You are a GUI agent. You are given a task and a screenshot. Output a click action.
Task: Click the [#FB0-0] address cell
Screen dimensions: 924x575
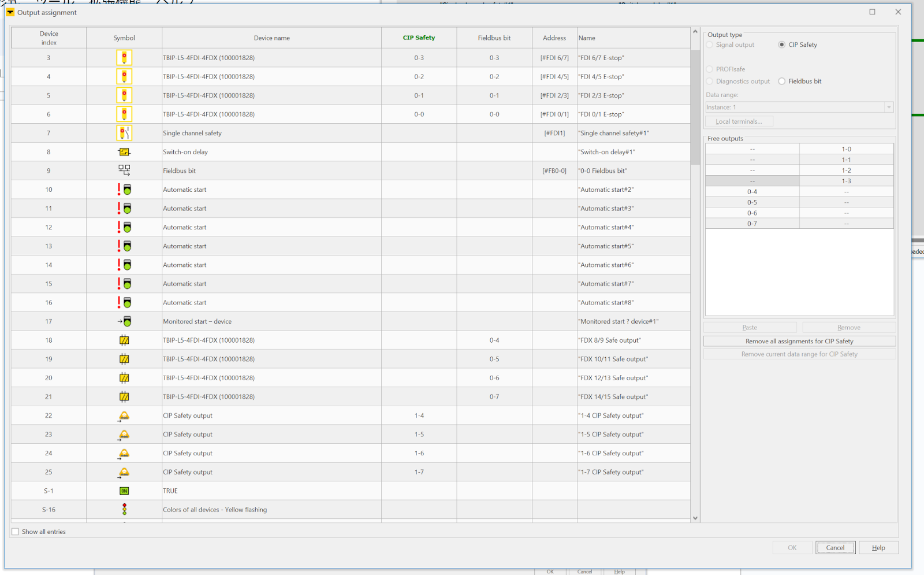(554, 170)
